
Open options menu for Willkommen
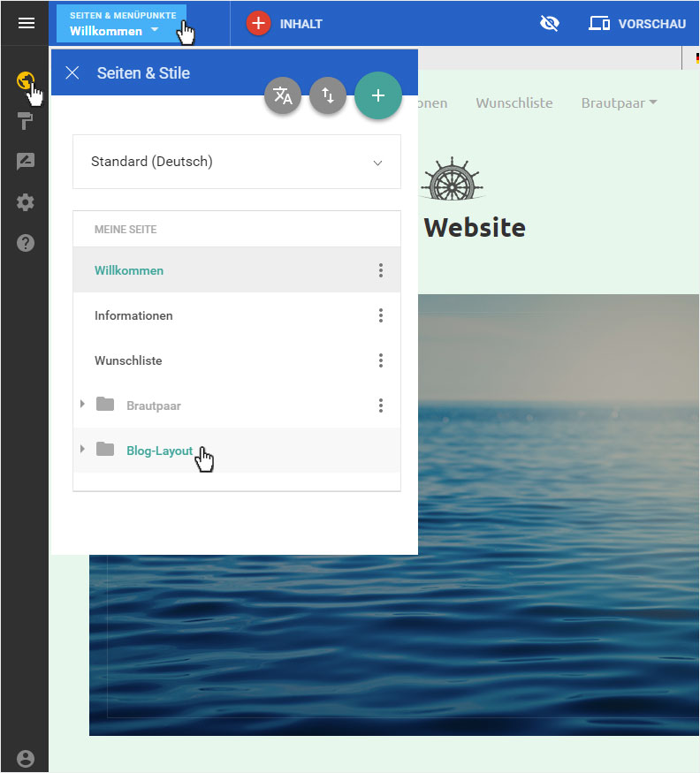pos(380,270)
